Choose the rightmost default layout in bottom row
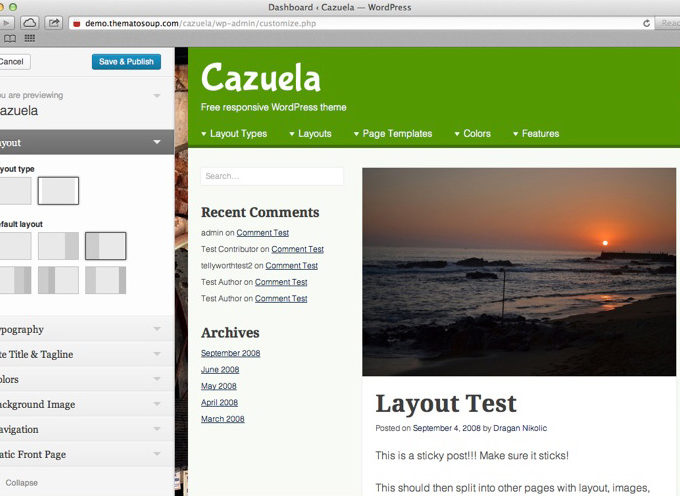The image size is (680, 496). [x=105, y=280]
